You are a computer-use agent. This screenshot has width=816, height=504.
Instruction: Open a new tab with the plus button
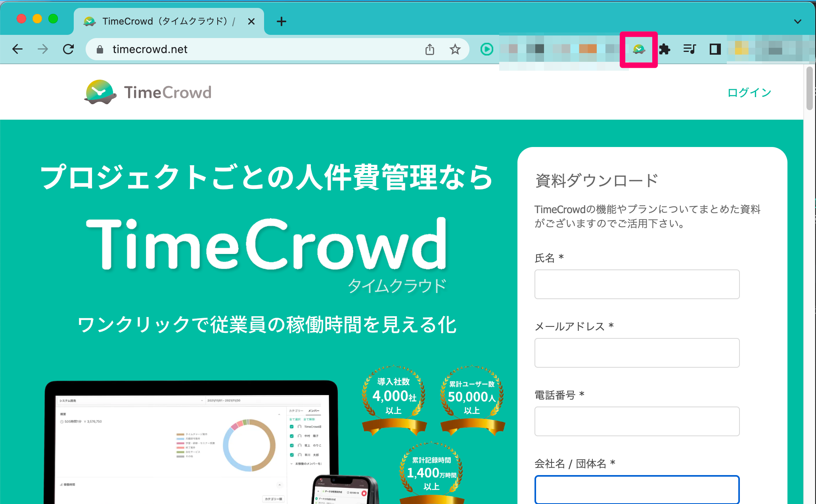pyautogui.click(x=281, y=21)
